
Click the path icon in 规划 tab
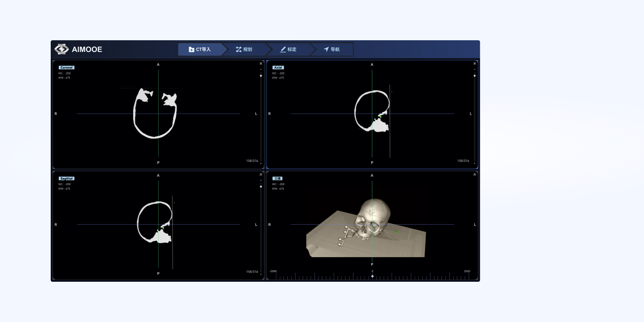pyautogui.click(x=239, y=50)
